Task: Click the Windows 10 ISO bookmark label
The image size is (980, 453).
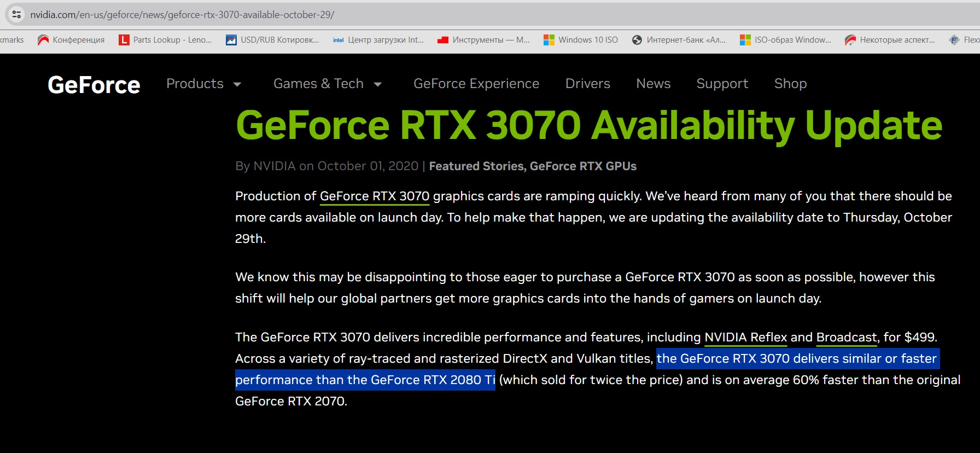Action: (x=588, y=40)
